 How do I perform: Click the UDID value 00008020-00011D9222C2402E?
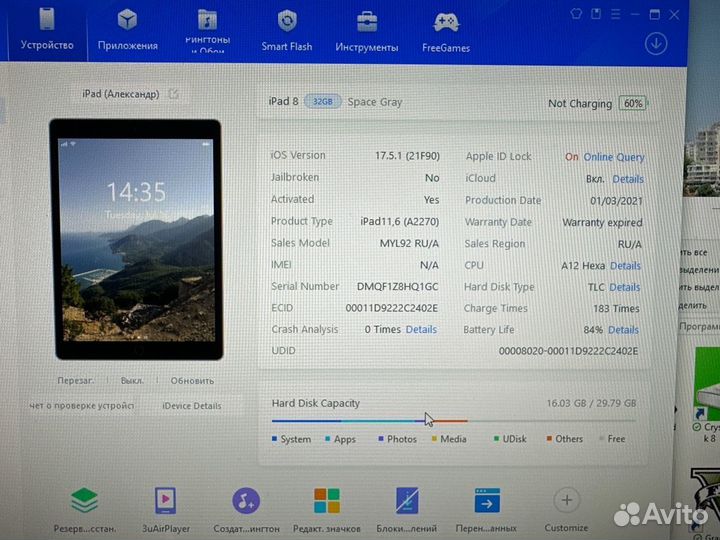click(x=568, y=351)
